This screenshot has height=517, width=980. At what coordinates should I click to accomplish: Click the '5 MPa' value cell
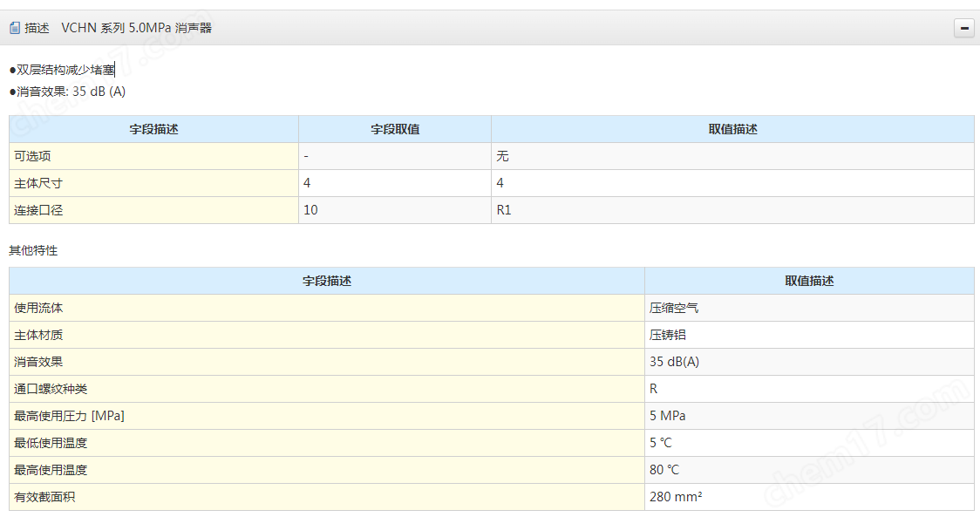point(809,416)
